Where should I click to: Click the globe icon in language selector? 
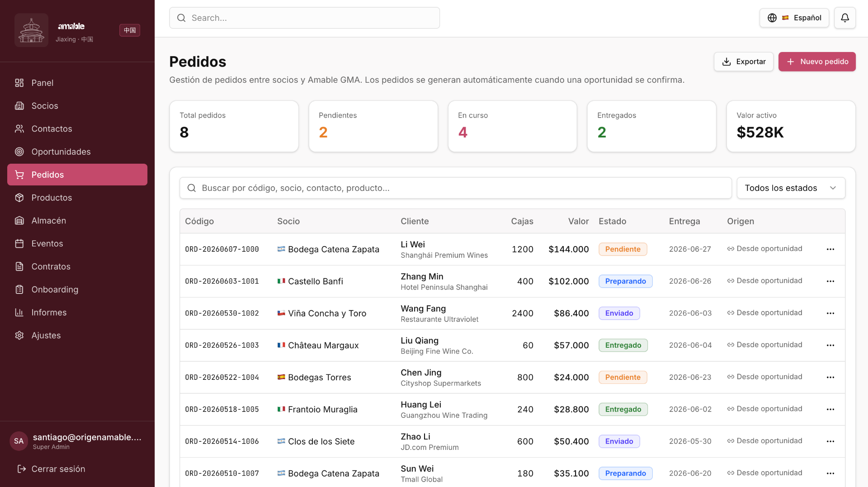772,18
